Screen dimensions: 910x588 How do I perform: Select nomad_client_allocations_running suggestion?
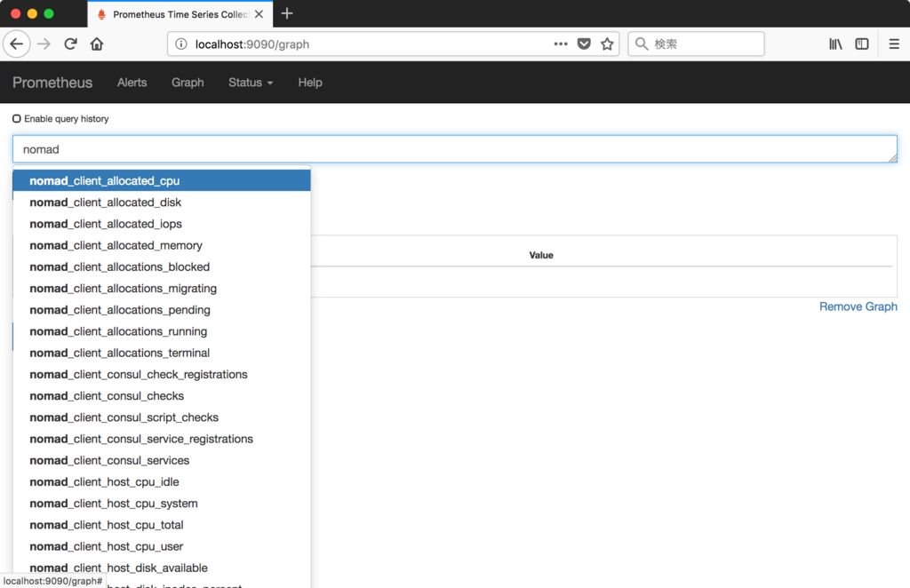pos(162,331)
